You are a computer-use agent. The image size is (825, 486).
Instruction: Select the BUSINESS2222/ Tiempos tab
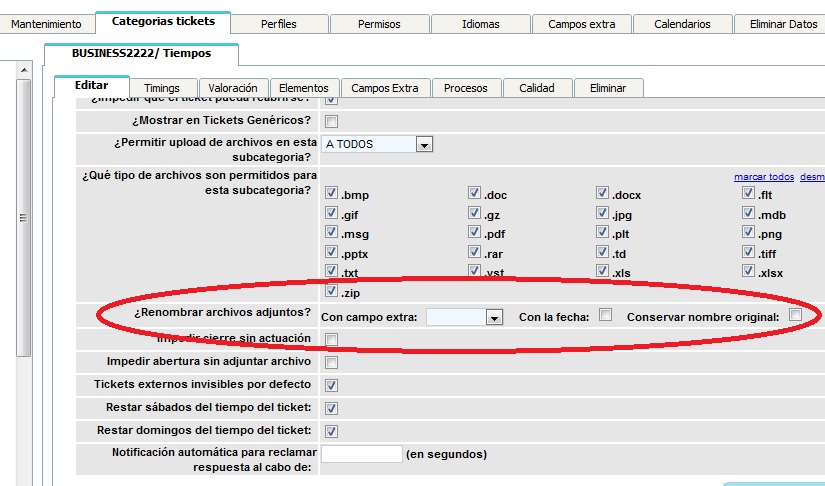pos(142,54)
